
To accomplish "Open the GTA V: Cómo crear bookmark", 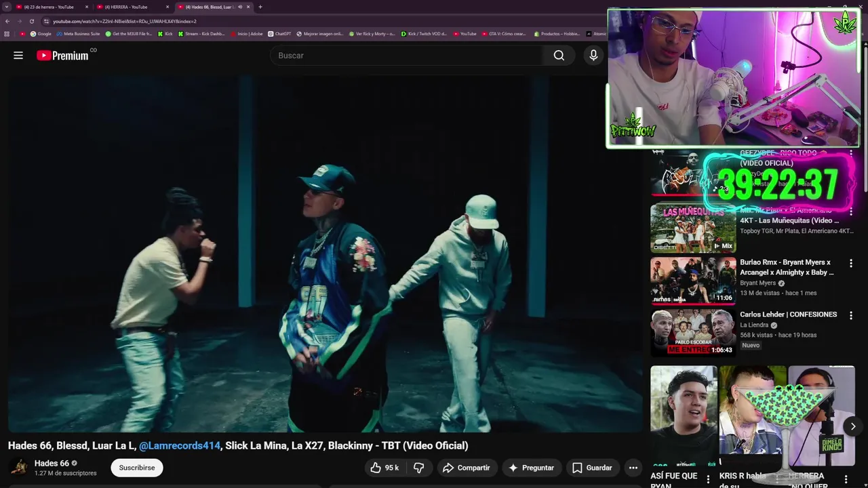I will point(504,34).
